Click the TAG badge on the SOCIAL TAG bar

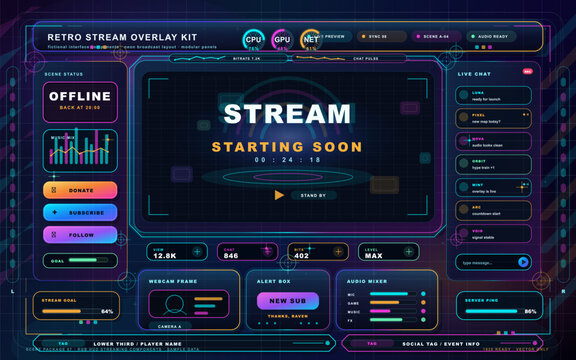click(x=372, y=343)
